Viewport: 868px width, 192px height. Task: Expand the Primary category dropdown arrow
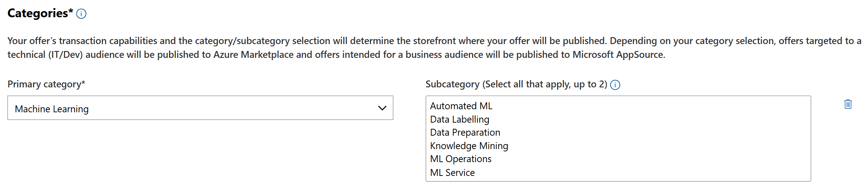tap(382, 108)
